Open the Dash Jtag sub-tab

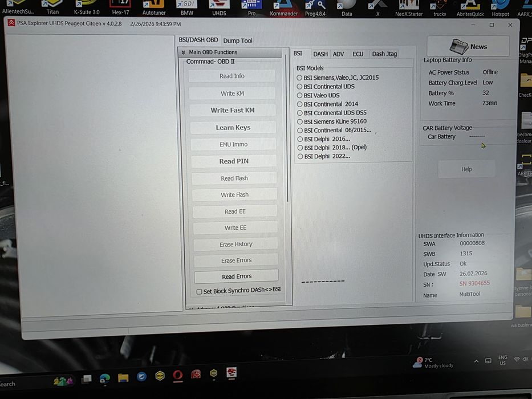384,54
